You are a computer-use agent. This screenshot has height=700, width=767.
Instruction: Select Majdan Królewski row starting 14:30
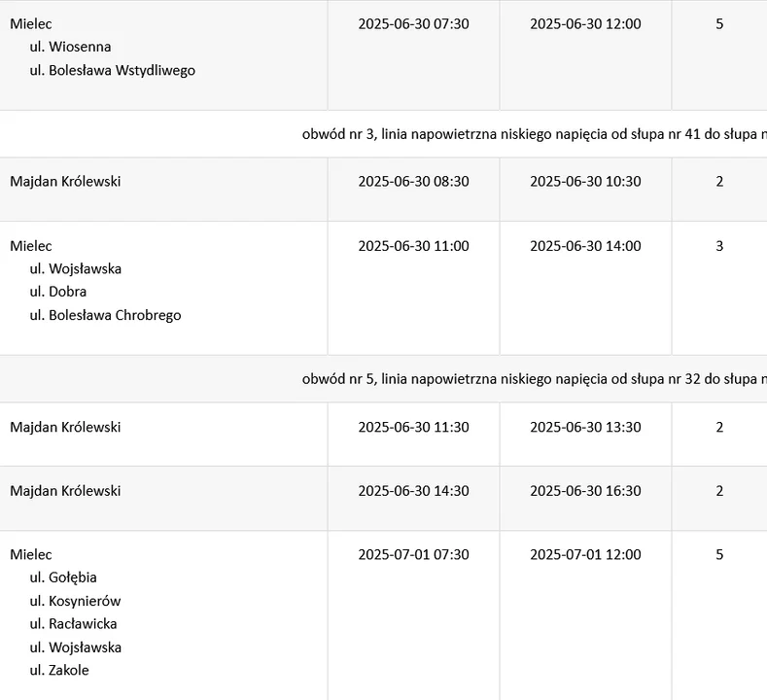pos(383,499)
